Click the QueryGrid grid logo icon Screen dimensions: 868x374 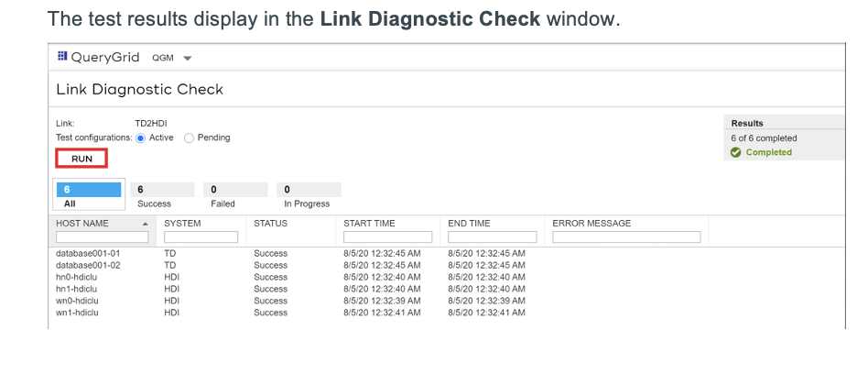pyautogui.click(x=62, y=56)
